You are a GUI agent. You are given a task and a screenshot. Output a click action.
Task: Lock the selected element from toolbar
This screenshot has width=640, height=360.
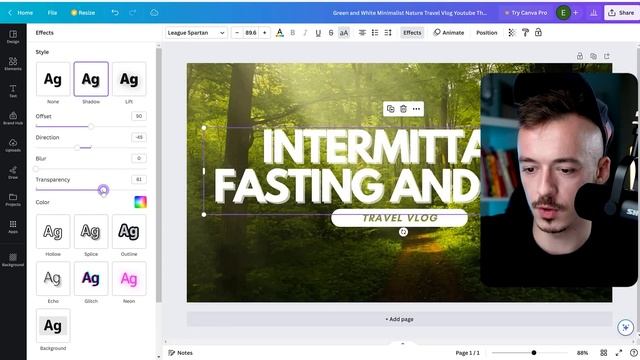[538, 33]
